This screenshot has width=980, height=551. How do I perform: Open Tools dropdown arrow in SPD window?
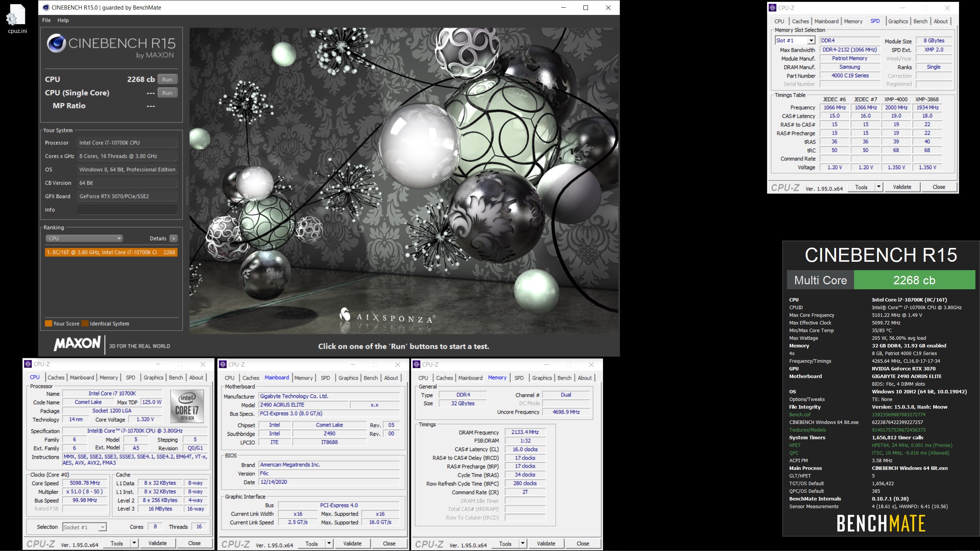point(879,187)
